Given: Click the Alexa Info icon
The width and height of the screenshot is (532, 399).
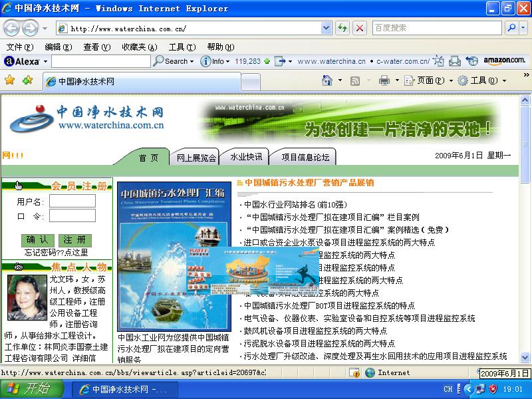Looking at the screenshot, I should tap(205, 61).
